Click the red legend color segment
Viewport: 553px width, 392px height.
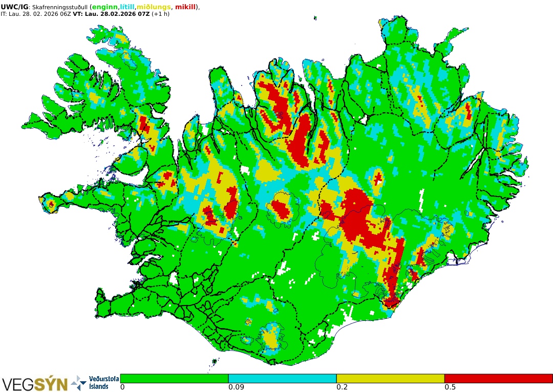(x=498, y=379)
